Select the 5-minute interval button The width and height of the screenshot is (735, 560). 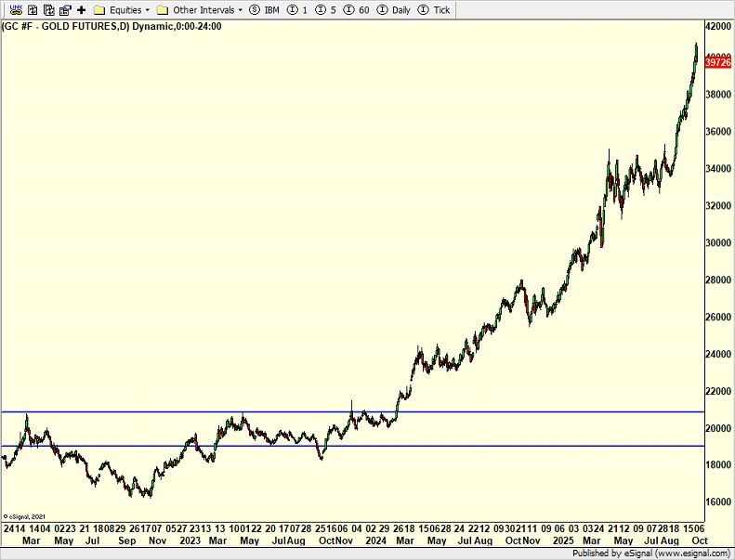(x=326, y=9)
